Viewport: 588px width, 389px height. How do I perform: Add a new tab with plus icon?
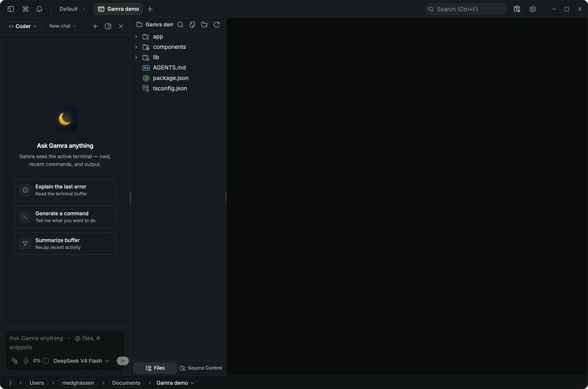(x=150, y=9)
